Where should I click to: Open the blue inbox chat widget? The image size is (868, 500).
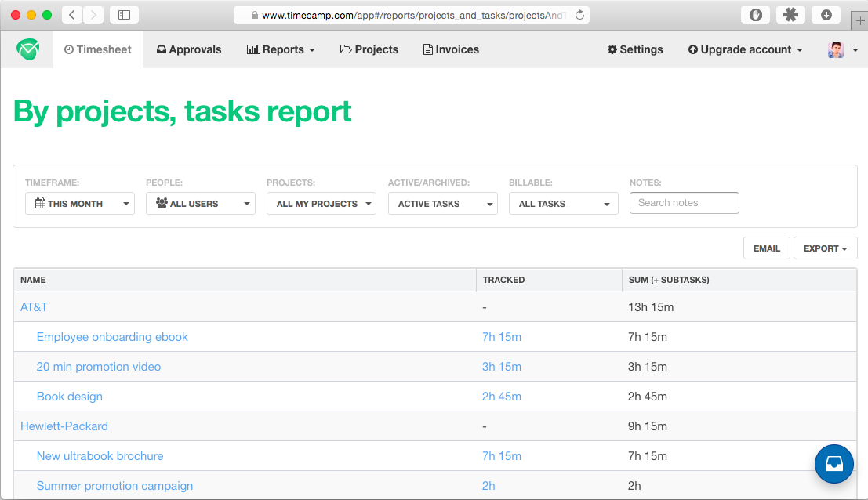[x=834, y=464]
